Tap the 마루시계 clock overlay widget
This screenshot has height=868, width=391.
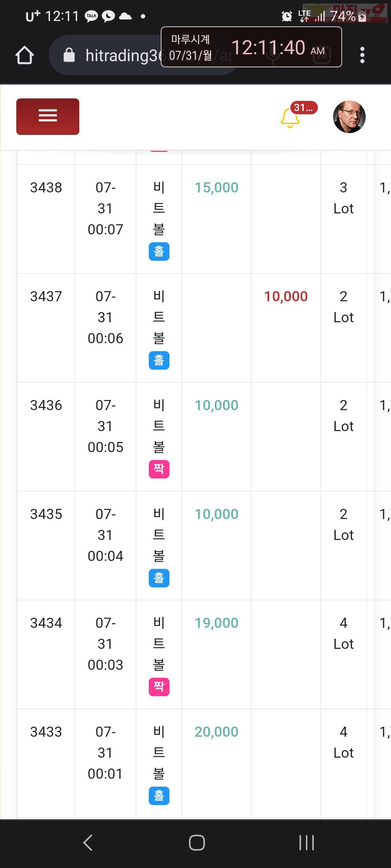(251, 47)
